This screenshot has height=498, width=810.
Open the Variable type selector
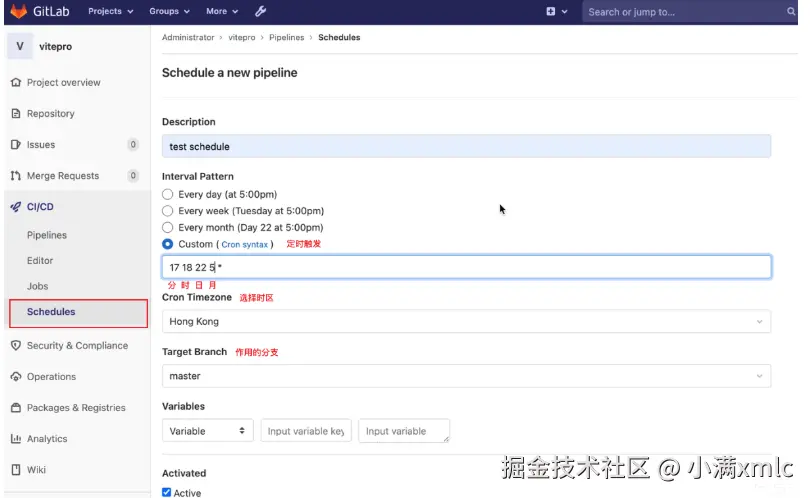click(208, 431)
